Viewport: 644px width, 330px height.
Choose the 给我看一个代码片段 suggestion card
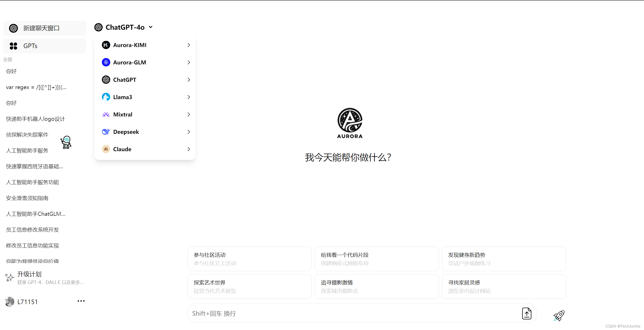tap(377, 259)
